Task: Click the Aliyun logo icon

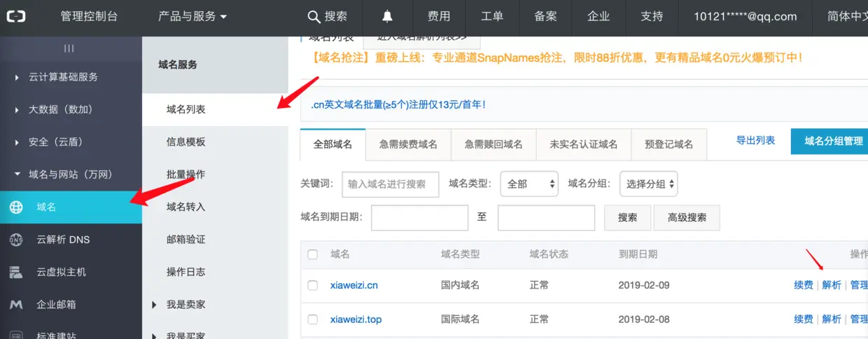Action: [16, 16]
